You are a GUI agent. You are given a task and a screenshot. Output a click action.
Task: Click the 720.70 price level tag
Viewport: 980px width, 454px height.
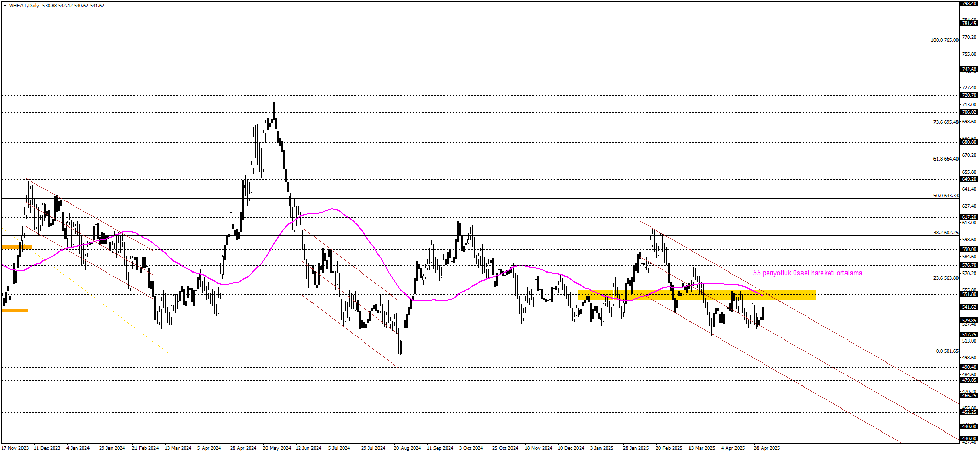coord(969,95)
